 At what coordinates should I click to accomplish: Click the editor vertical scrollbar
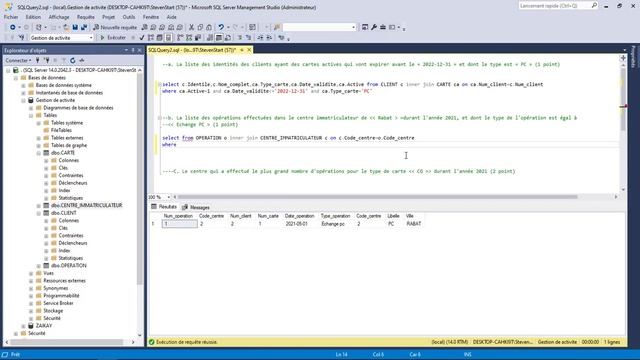[623, 99]
